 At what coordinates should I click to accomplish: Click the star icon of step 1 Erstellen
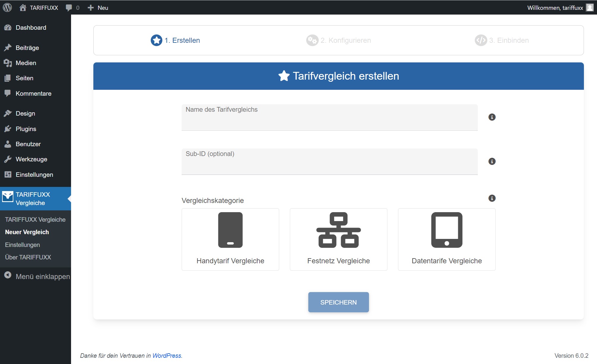pos(156,40)
